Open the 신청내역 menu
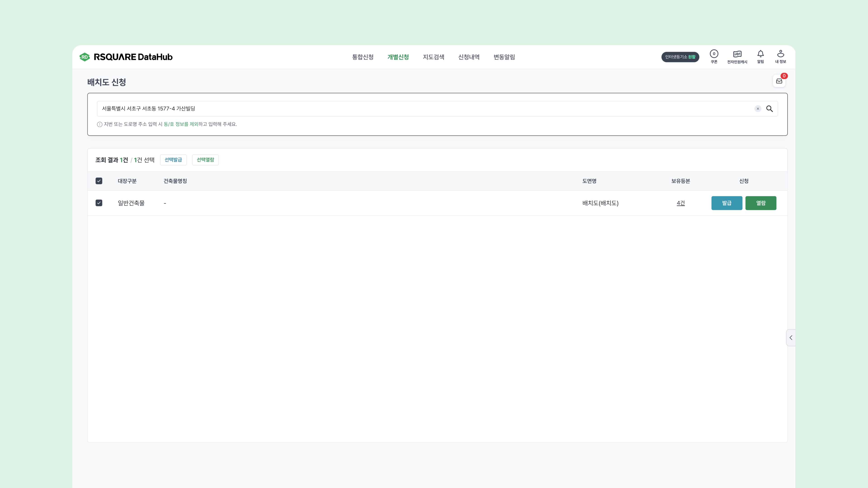 (x=469, y=57)
